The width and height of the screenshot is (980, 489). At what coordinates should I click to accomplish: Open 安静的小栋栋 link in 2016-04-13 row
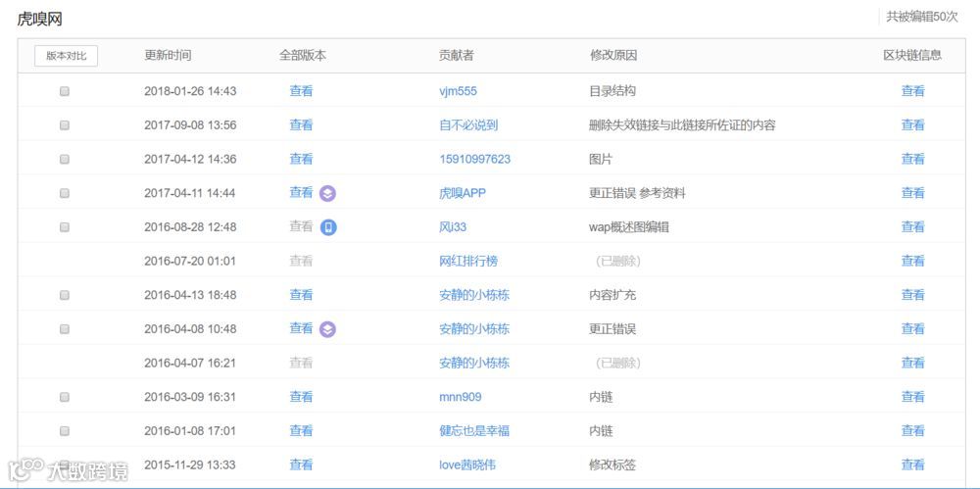click(474, 295)
